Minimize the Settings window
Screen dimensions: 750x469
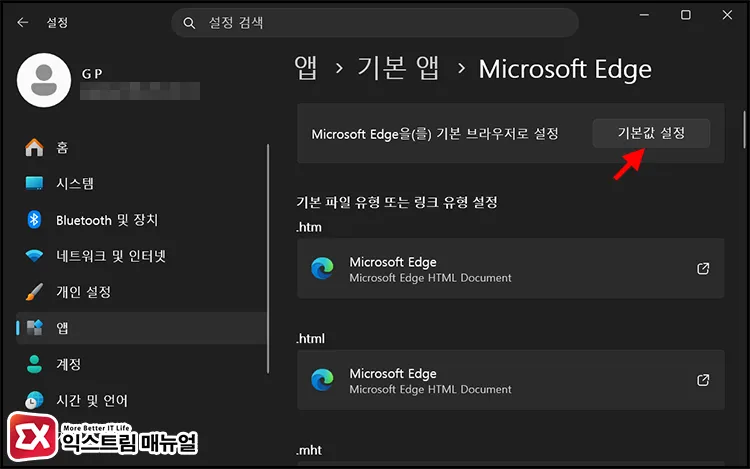pos(644,15)
